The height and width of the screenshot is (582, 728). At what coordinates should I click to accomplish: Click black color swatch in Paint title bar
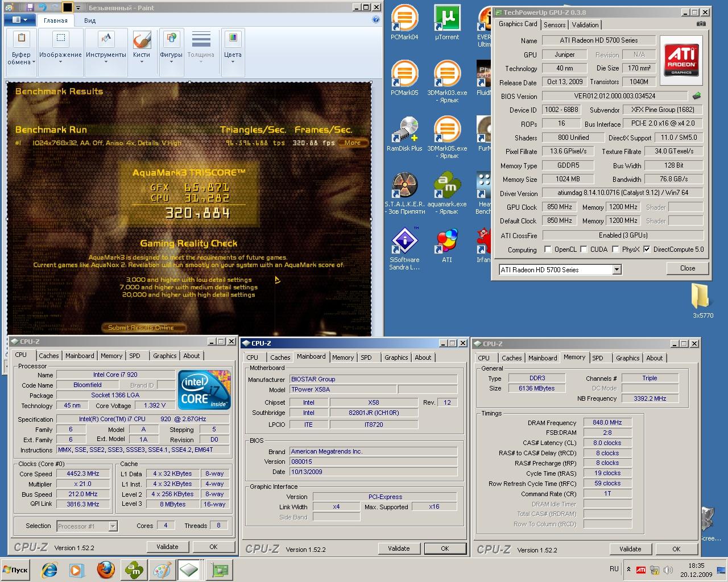pos(67,8)
